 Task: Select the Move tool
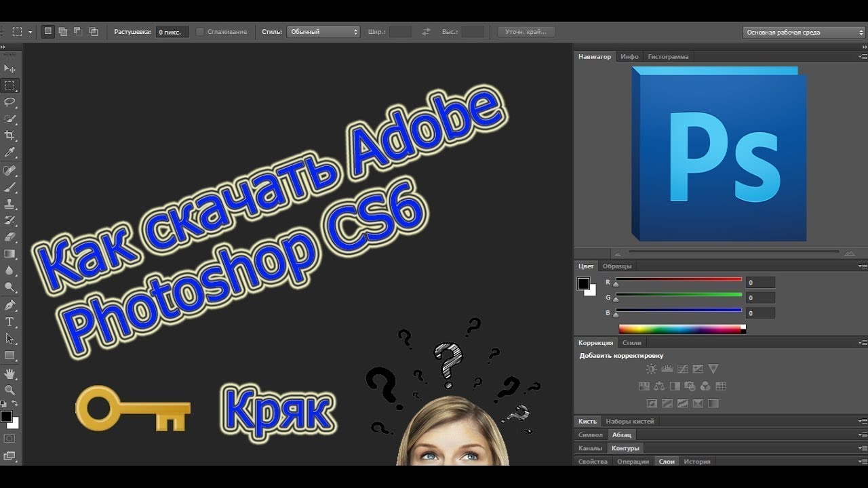click(9, 68)
